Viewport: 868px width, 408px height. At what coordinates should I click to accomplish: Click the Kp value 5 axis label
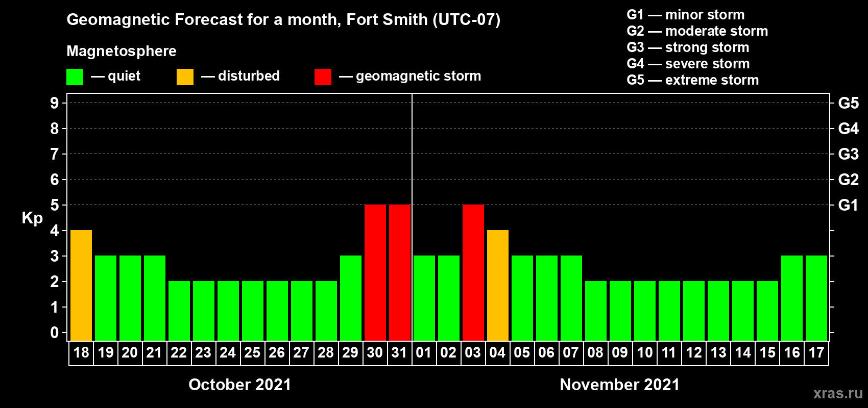[x=55, y=205]
